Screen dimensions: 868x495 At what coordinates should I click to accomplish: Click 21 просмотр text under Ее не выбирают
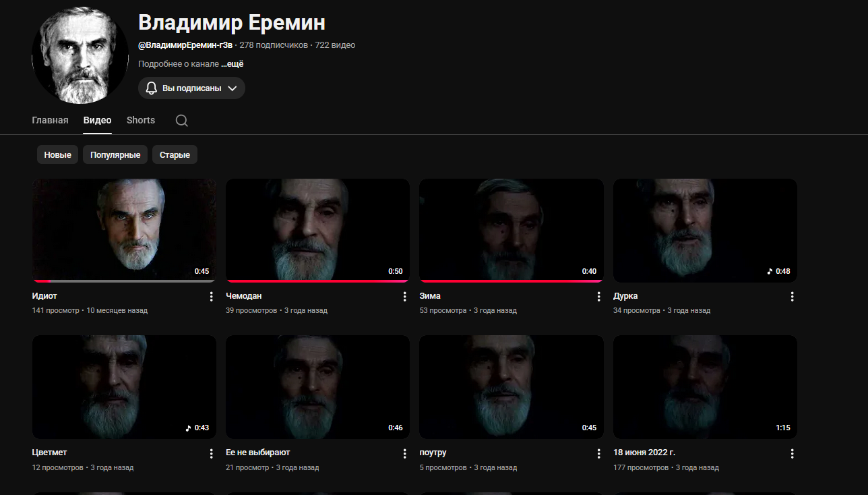(x=247, y=468)
